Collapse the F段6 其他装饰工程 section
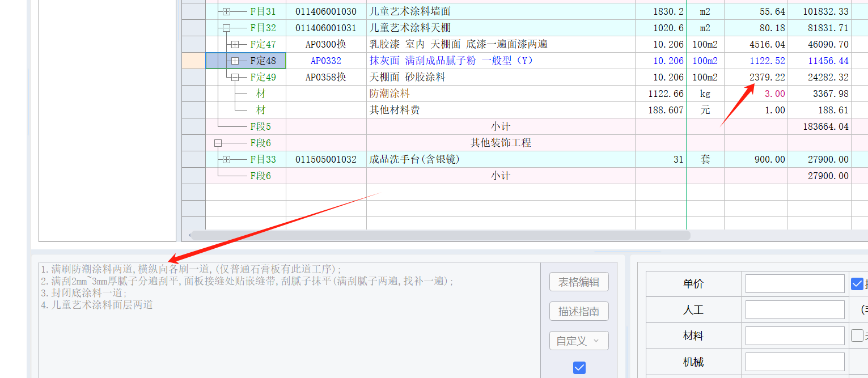 pos(218,143)
